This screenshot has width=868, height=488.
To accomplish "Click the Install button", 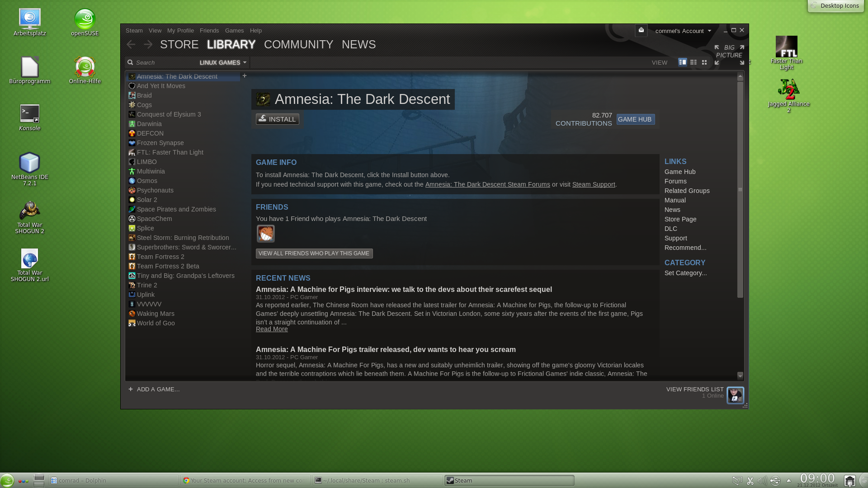I will tap(277, 119).
